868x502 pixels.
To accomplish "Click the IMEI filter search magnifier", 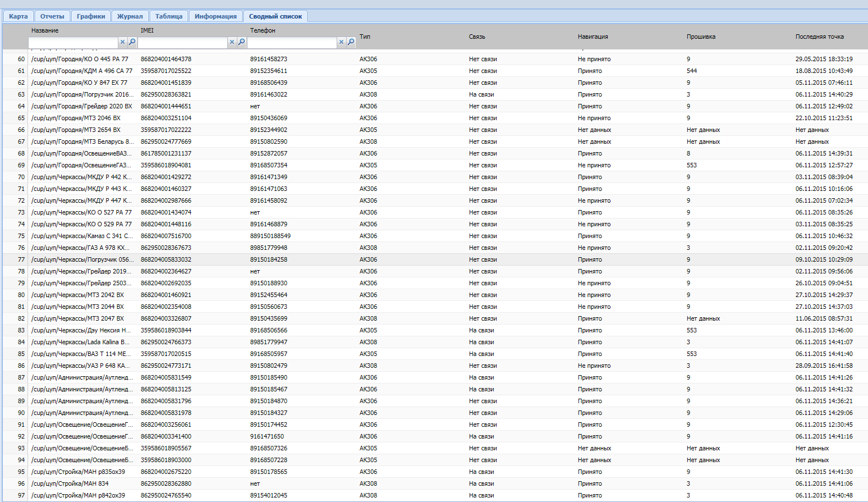I will (x=242, y=42).
